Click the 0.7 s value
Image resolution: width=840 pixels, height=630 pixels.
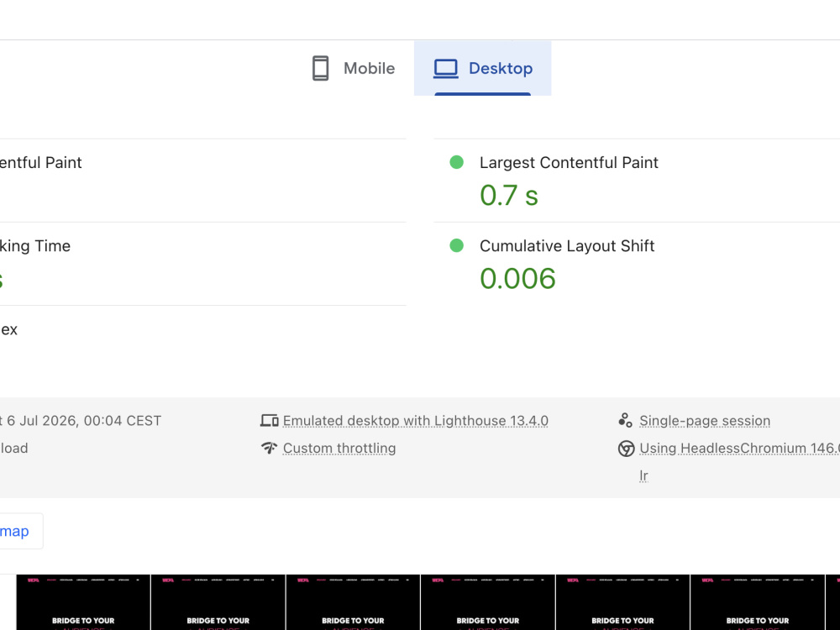508,195
